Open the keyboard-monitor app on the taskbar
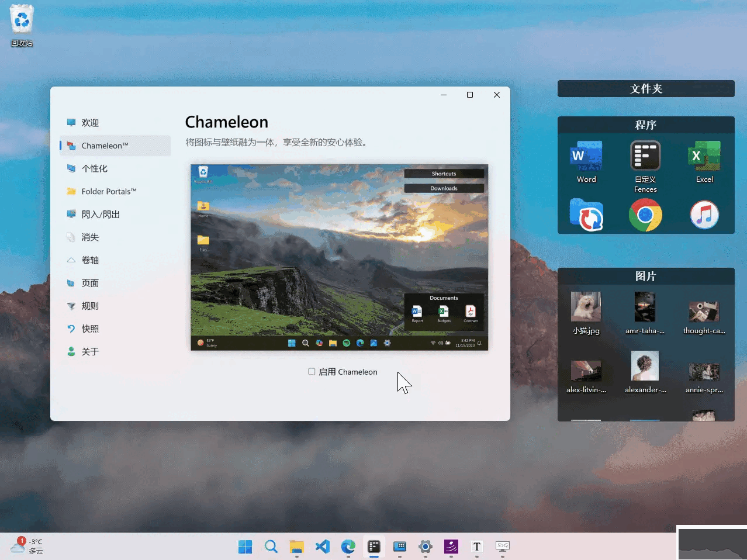This screenshot has height=560, width=747. pos(400,547)
